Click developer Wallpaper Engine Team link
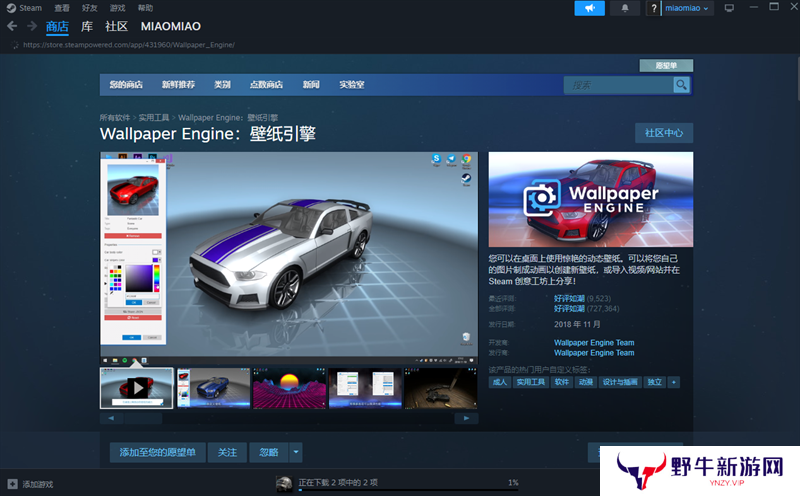This screenshot has width=800, height=496. 594,343
